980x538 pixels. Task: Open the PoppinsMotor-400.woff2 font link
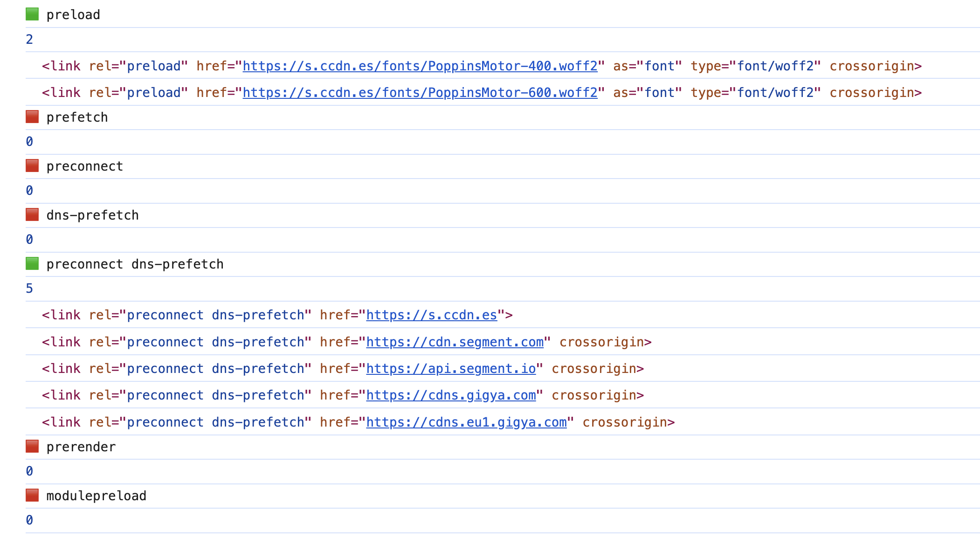point(420,66)
